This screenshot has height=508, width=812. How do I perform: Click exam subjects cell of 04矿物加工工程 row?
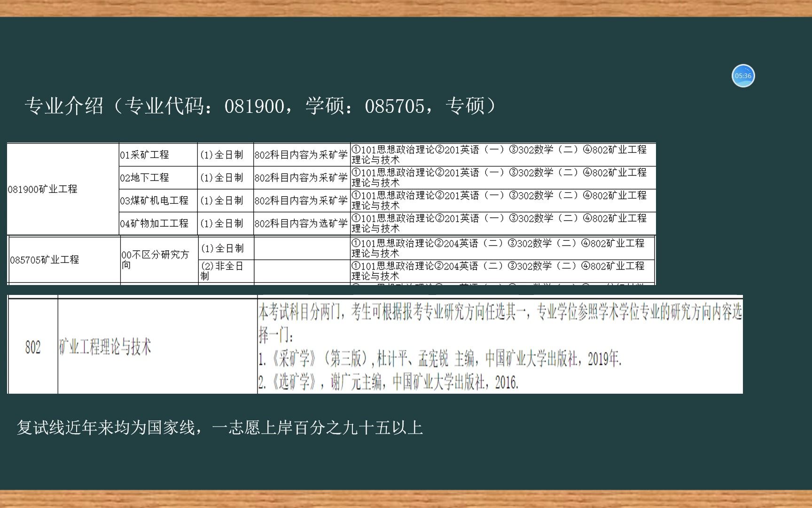point(503,223)
